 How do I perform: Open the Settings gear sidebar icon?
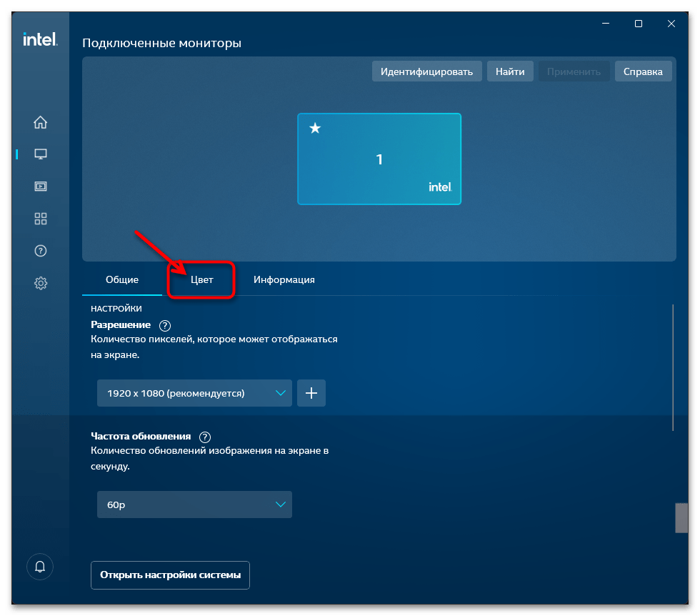[x=41, y=283]
